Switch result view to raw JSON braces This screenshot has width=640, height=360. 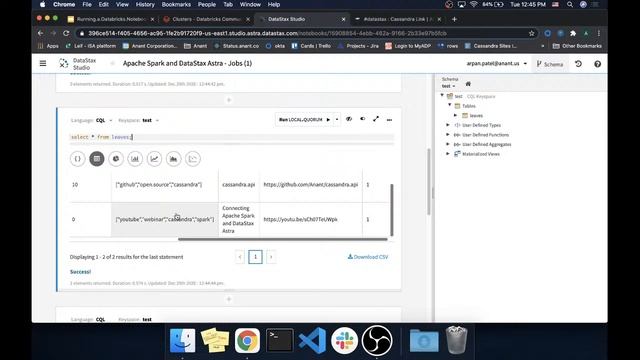pos(78,159)
